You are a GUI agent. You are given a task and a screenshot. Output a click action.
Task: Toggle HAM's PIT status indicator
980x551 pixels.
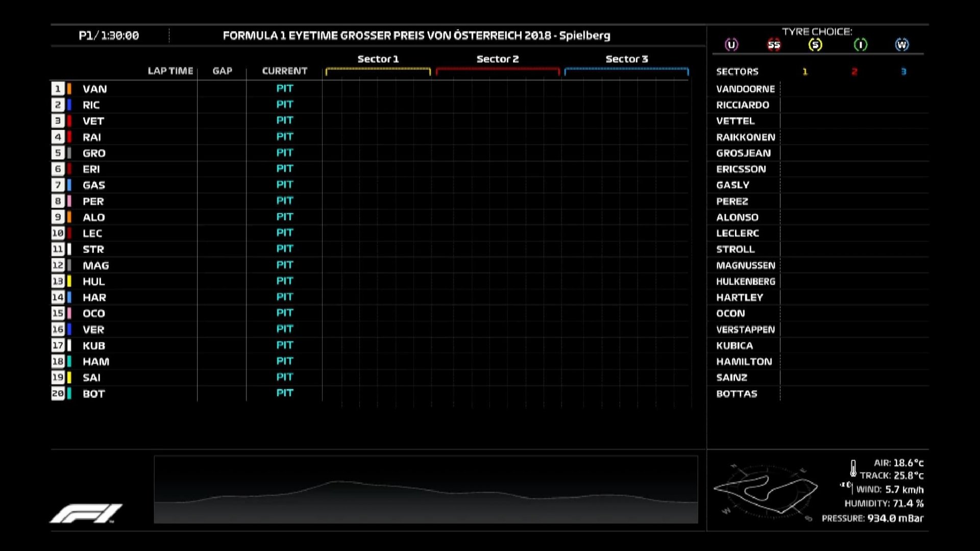pyautogui.click(x=284, y=361)
